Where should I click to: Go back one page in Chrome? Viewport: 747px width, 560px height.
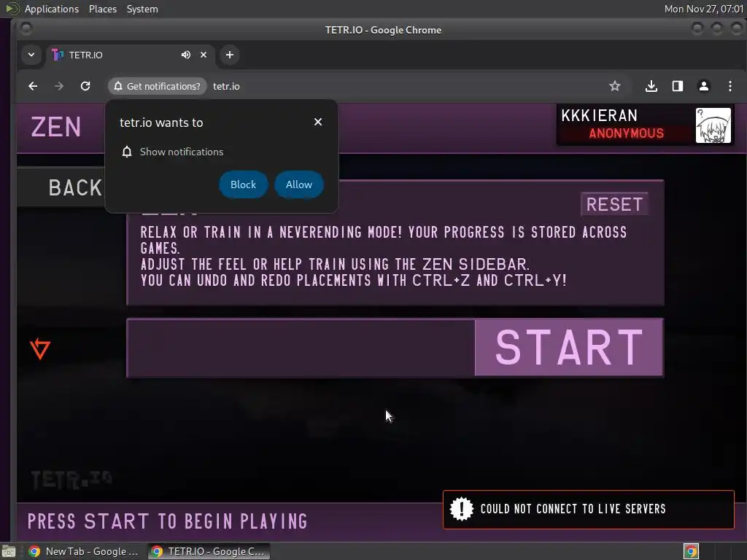click(33, 86)
